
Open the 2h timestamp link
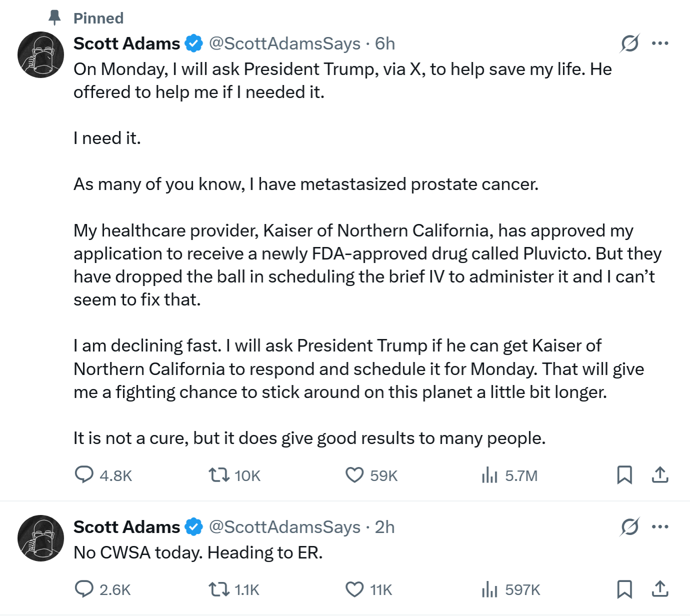[385, 527]
